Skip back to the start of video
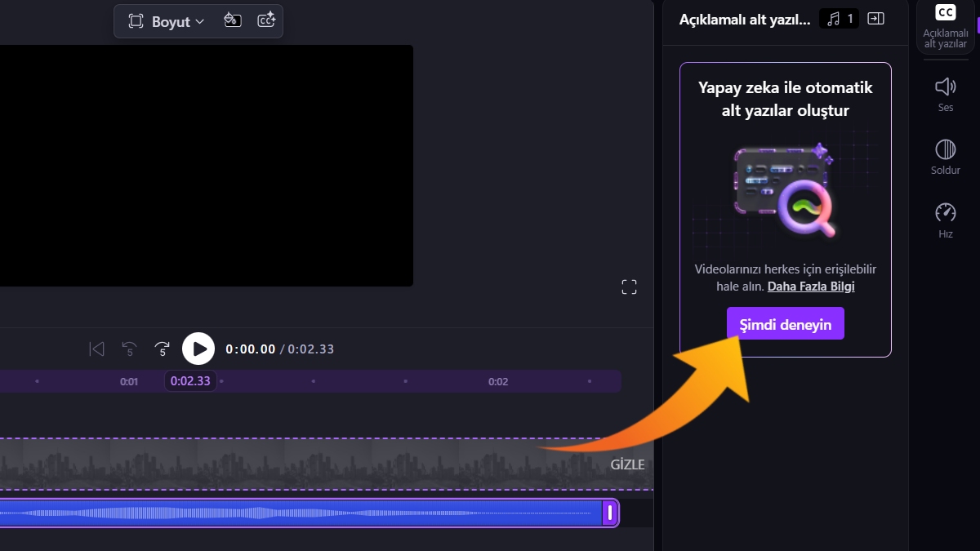The image size is (980, 551). pos(96,349)
